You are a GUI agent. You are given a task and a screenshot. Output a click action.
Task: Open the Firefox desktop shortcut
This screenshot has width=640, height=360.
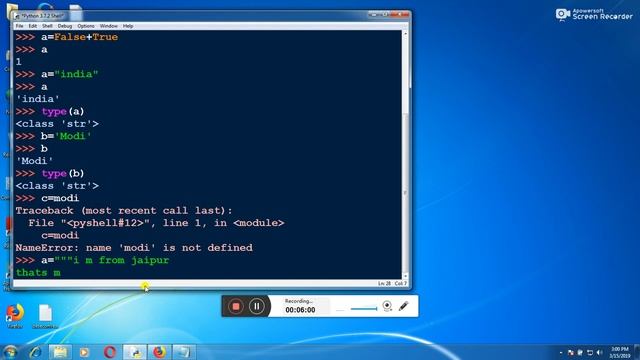(x=15, y=316)
